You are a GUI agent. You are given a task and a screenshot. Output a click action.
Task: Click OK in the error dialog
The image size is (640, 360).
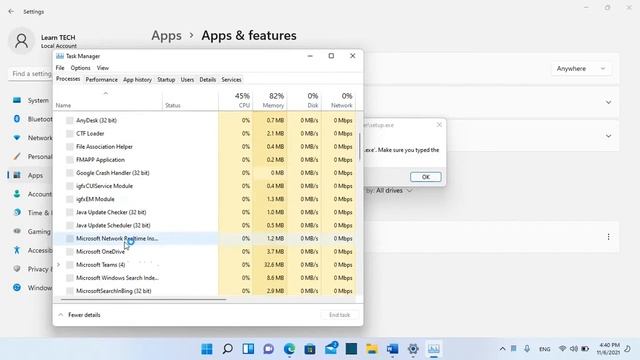pos(426,177)
